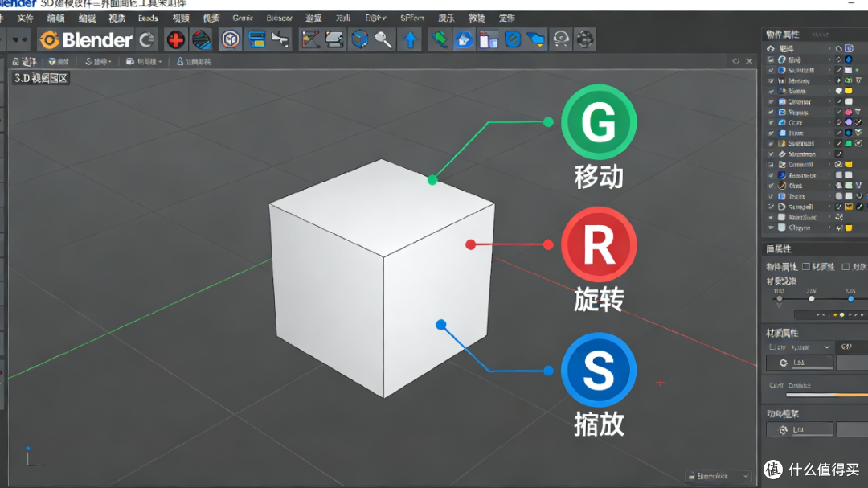Click the purple circle swatch in outliner

[849, 122]
